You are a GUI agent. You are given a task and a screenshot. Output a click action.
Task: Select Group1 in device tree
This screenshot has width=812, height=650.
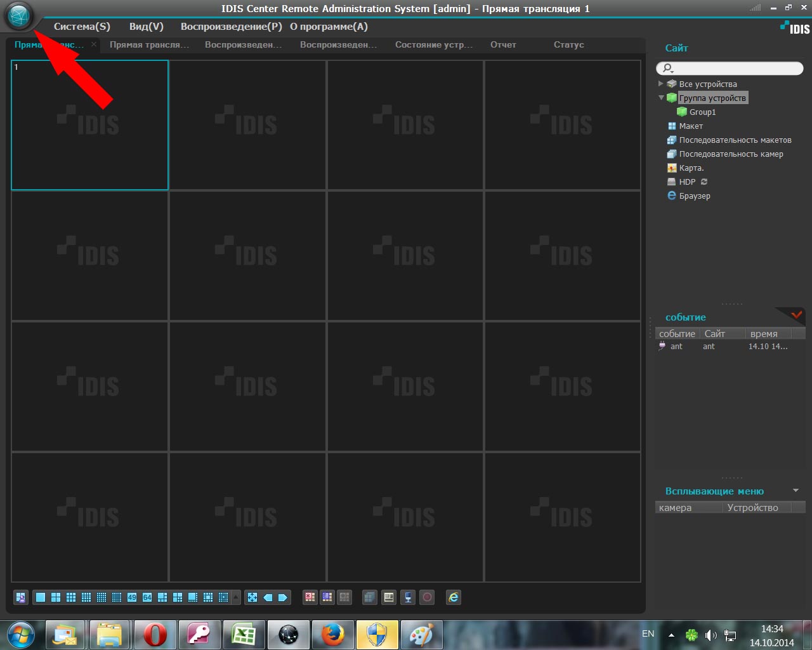tap(702, 112)
